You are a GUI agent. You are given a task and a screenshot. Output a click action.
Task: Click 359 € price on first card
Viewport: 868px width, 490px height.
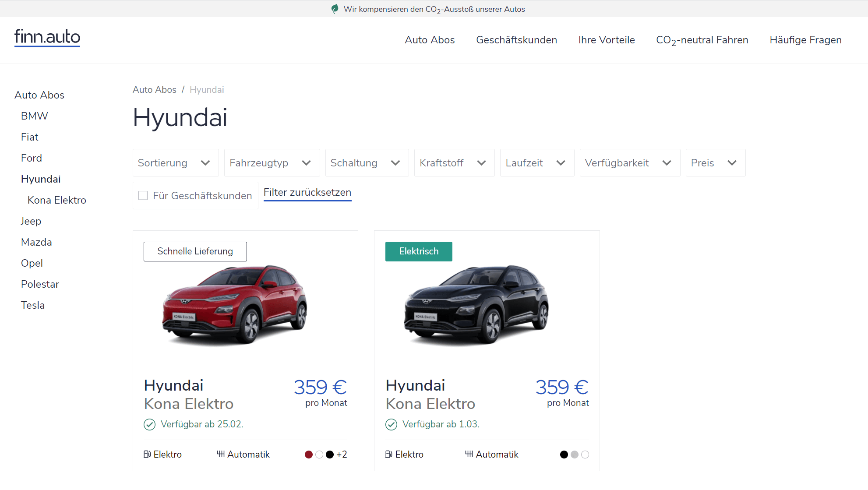tap(320, 387)
